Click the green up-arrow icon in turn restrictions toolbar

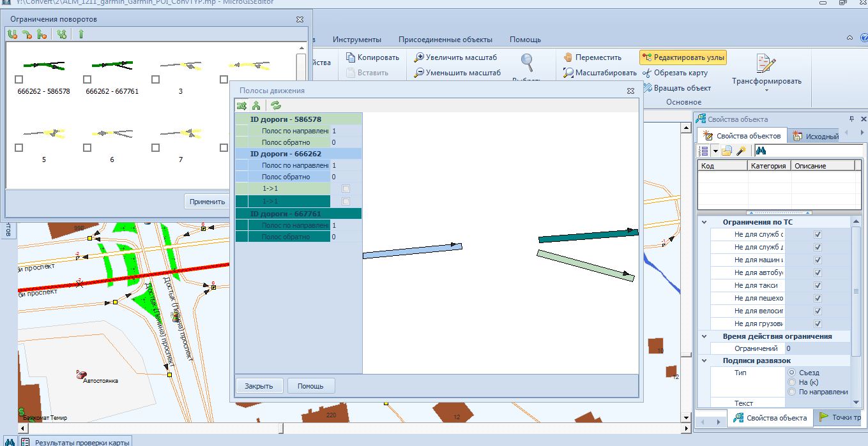(81, 34)
